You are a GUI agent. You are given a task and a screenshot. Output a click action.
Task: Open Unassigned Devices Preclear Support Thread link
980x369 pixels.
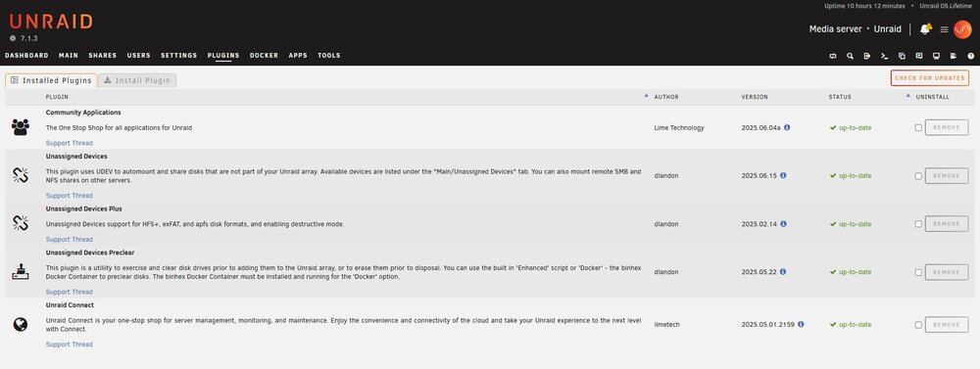[x=70, y=292]
